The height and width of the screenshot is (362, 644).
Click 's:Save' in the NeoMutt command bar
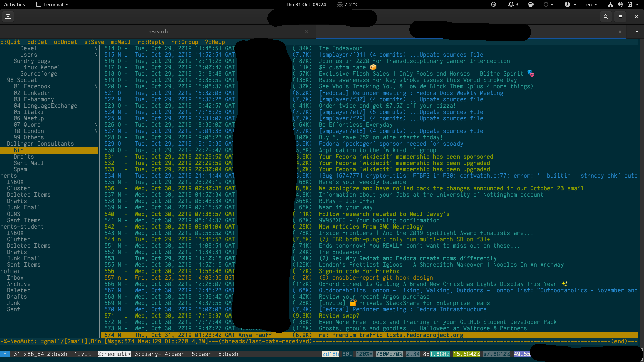[94, 42]
